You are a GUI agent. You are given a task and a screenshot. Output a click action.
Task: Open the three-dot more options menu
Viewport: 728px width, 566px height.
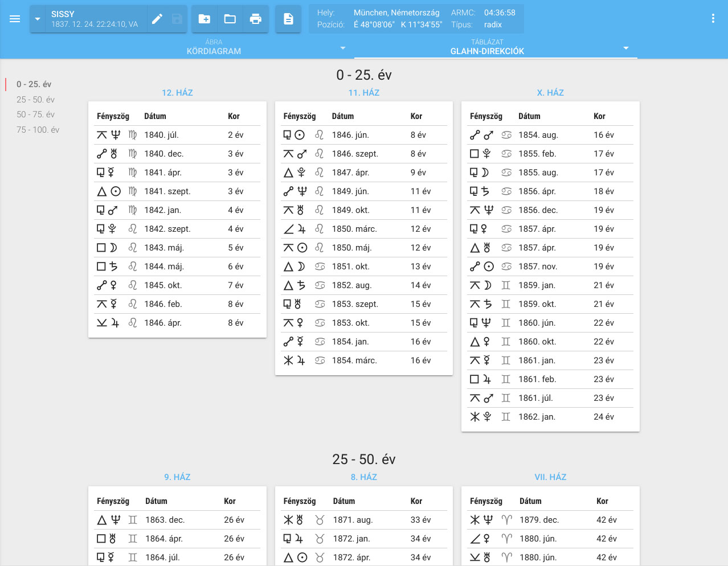click(713, 19)
